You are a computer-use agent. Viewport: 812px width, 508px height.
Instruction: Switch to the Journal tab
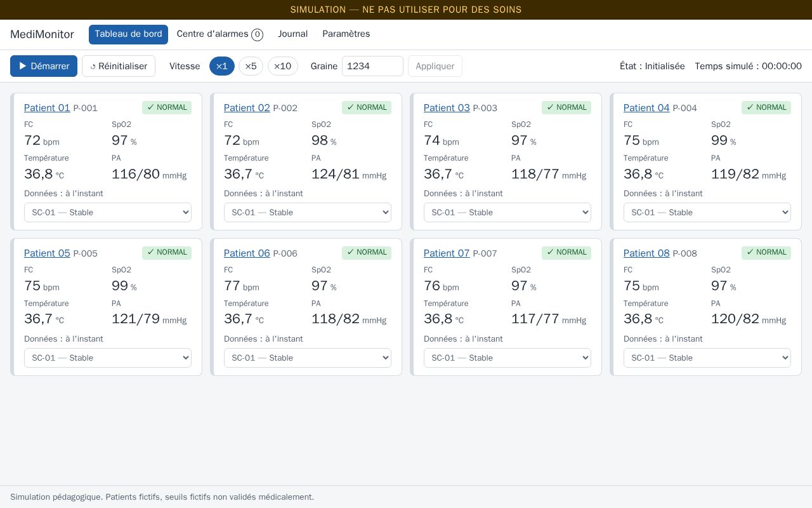292,34
